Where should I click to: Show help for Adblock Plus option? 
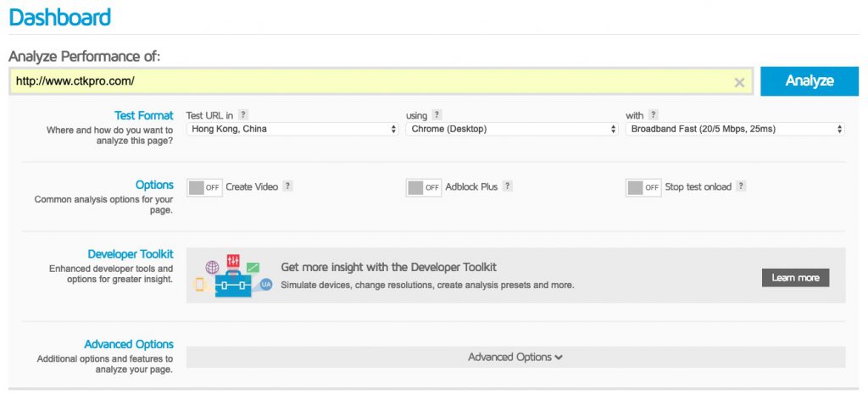click(x=507, y=186)
